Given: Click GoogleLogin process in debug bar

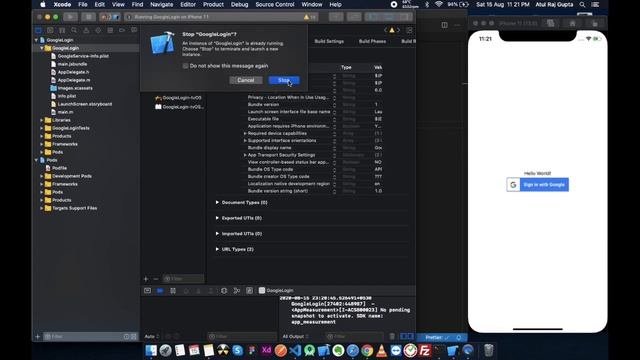Looking at the screenshot, I should pos(276,291).
